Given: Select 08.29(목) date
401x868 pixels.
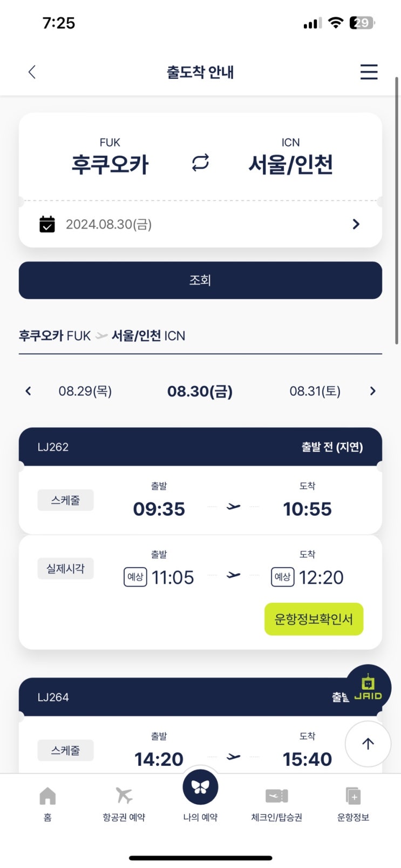Looking at the screenshot, I should click(85, 391).
